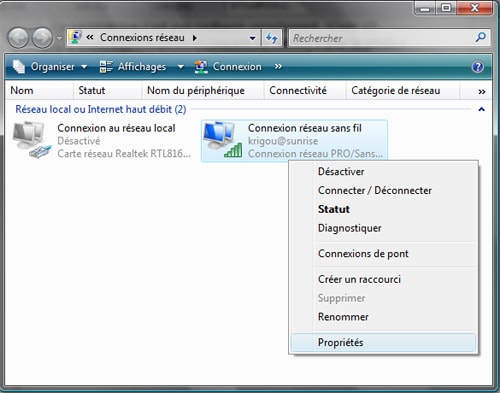Choose Désactiver in the context menu
Screen dimensions: 500x393
(x=383, y=172)
